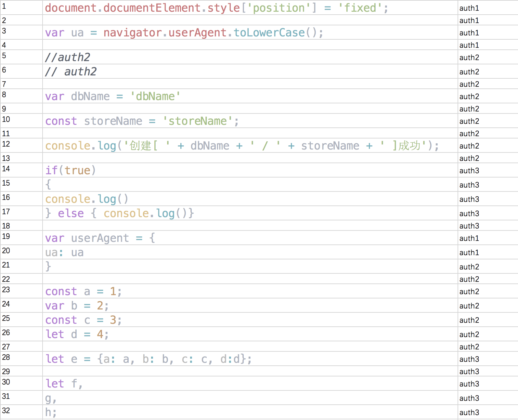The height and width of the screenshot is (420, 518).
Task: Click the auth1 label on line 19
Action: coord(469,238)
